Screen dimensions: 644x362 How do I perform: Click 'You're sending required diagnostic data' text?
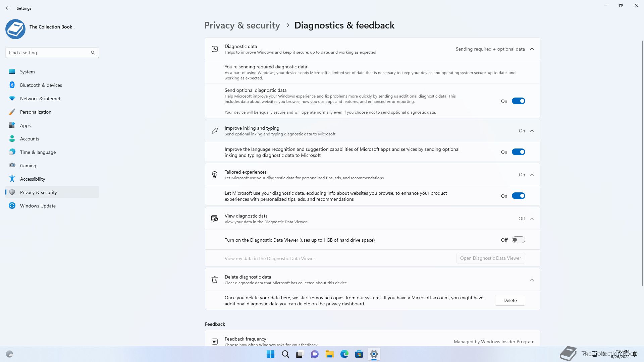pos(266,67)
